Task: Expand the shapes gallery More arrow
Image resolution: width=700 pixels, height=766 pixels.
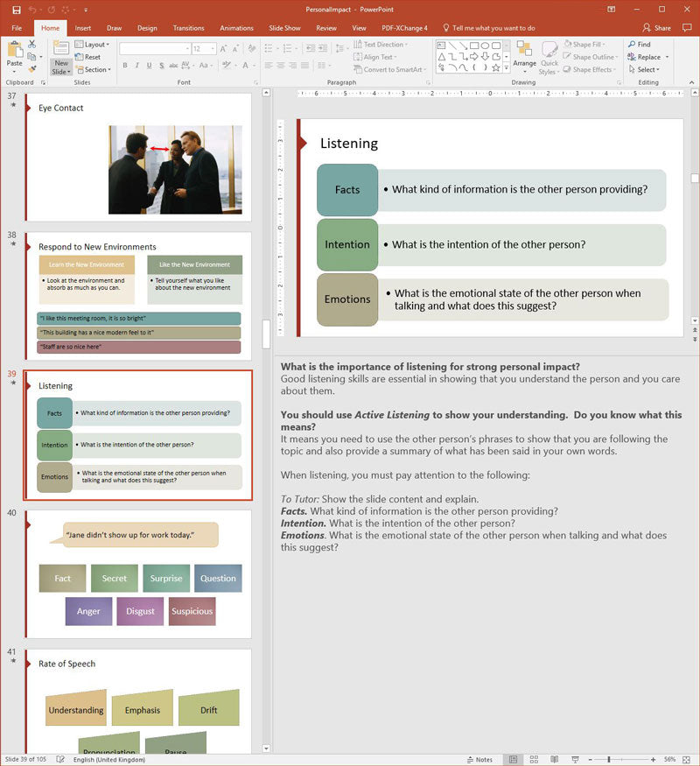Action: tap(507, 68)
